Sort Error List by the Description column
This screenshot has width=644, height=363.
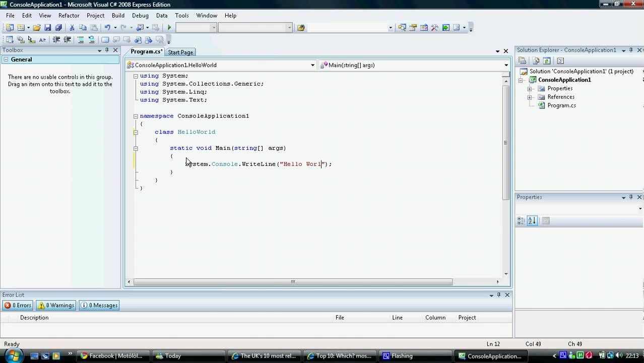(x=34, y=318)
